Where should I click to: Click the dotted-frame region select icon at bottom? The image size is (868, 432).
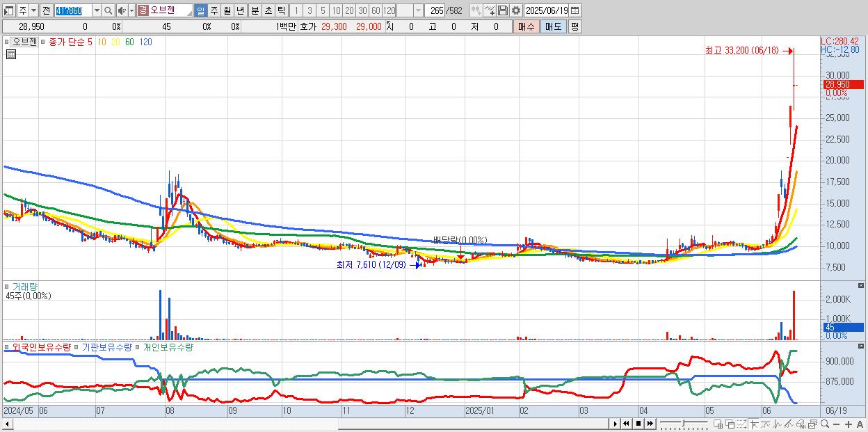[741, 424]
